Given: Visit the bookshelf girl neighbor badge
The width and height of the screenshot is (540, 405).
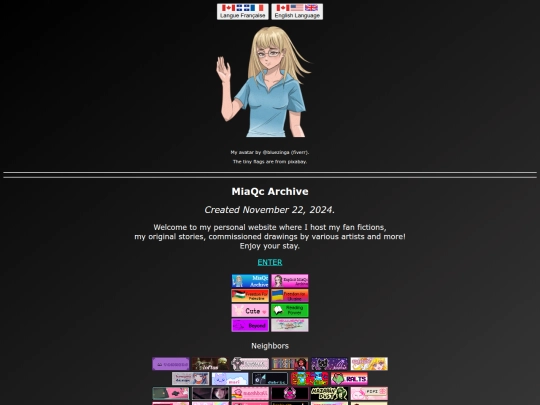Looking at the screenshot, I should [290, 364].
